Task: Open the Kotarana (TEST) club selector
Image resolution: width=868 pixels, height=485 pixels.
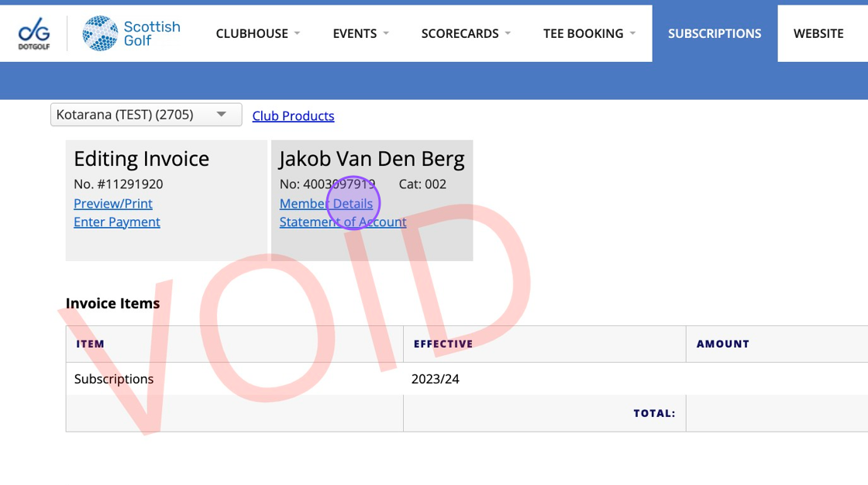Action: (146, 115)
